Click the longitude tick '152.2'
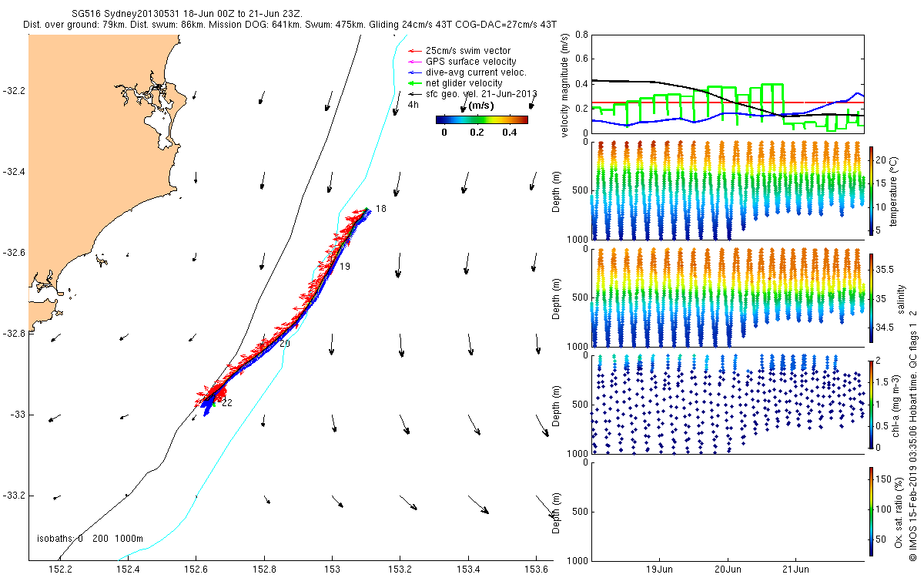The width and height of the screenshot is (924, 578). coord(60,570)
